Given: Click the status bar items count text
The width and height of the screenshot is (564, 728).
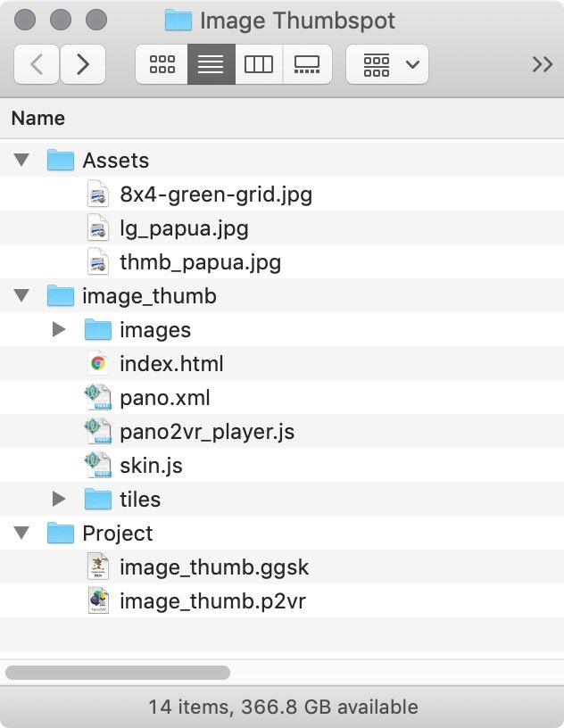Looking at the screenshot, I should click(x=284, y=707).
